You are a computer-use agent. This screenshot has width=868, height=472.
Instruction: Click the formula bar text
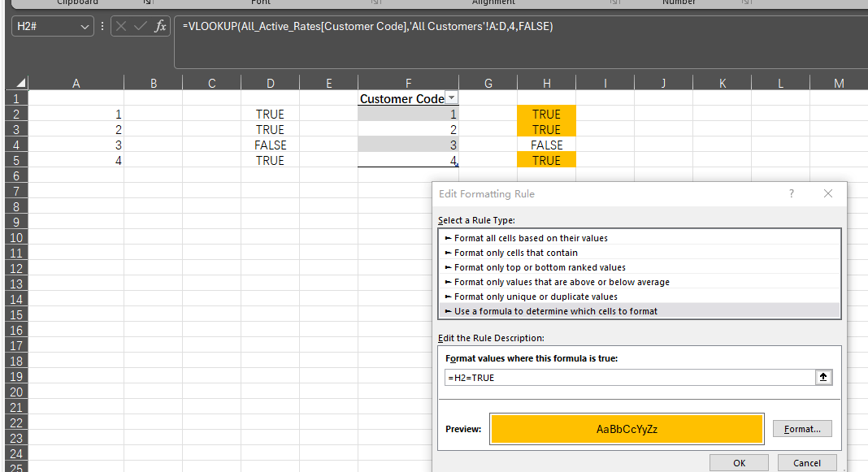tap(367, 26)
